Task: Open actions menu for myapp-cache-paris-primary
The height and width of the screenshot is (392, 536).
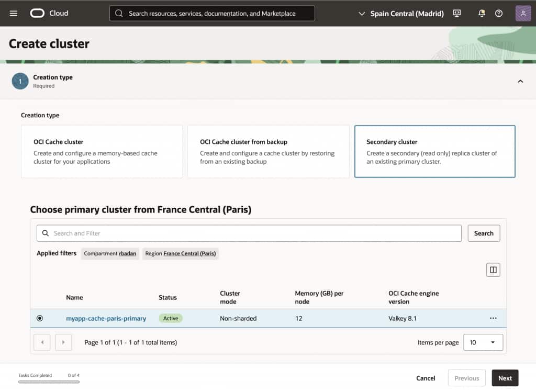Action: click(x=493, y=318)
